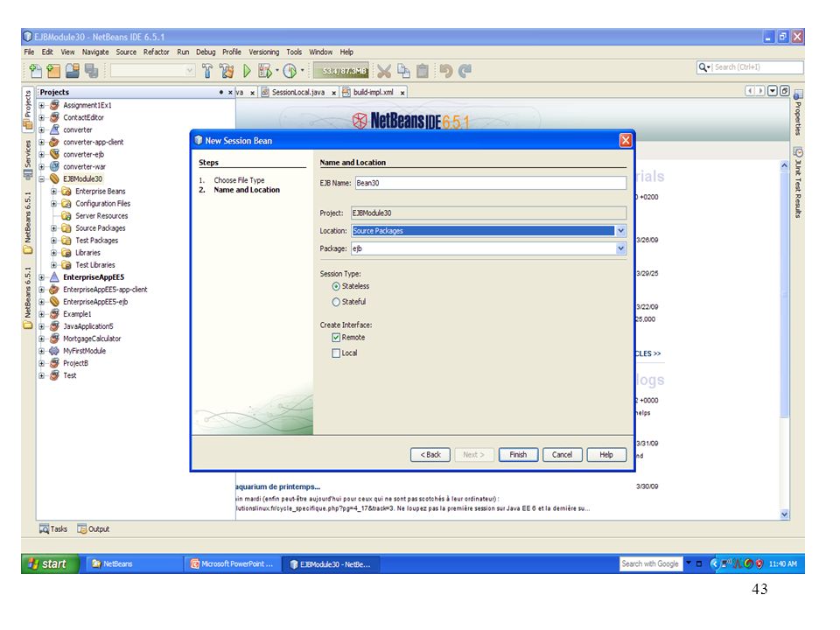Select the ContactEditor project in the tree
This screenshot has height=630, width=840.
point(84,117)
